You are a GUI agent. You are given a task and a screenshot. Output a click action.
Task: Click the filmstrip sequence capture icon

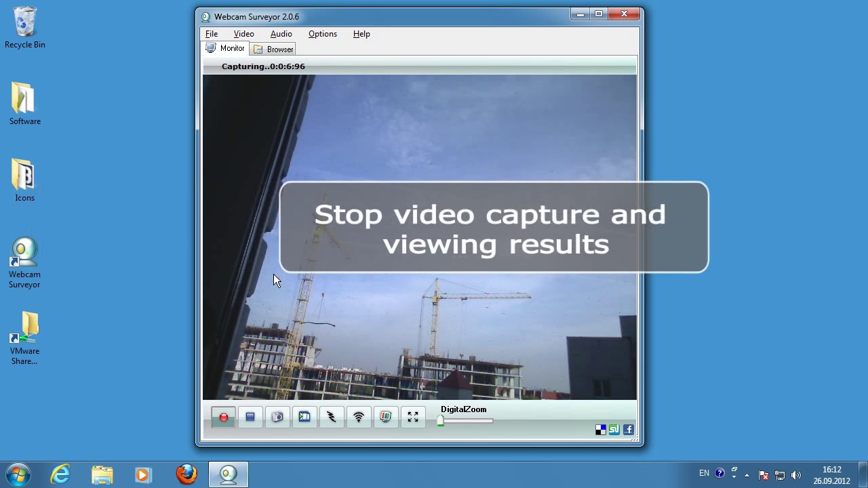click(304, 417)
